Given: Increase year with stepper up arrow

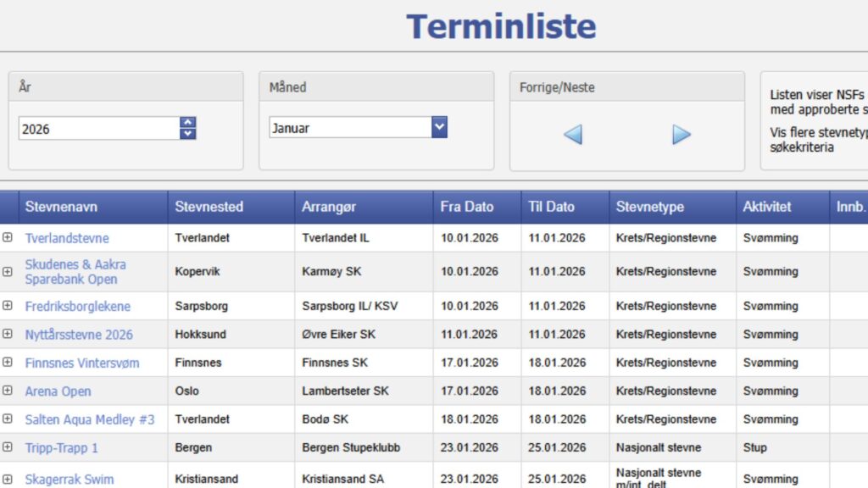Looking at the screenshot, I should 188,123.
